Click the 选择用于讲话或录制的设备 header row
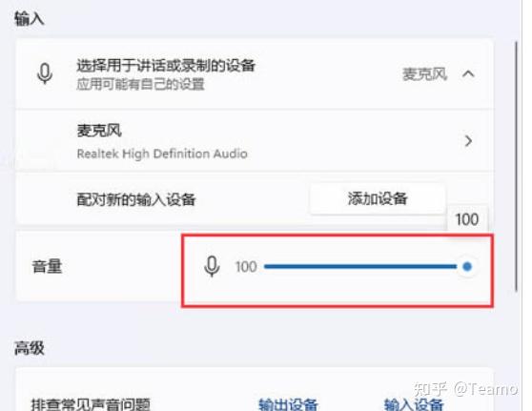Image resolution: width=532 pixels, height=411 pixels. 255,73
